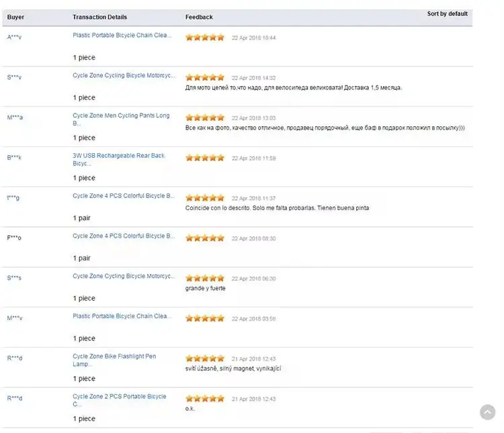Click the Buyer column header
The height and width of the screenshot is (433, 504).
click(x=15, y=17)
